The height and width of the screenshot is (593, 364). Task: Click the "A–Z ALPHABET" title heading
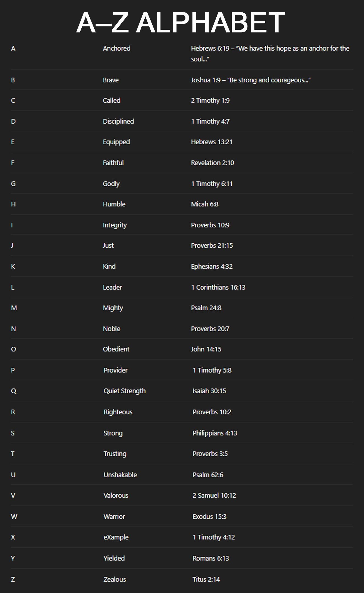coord(181,23)
